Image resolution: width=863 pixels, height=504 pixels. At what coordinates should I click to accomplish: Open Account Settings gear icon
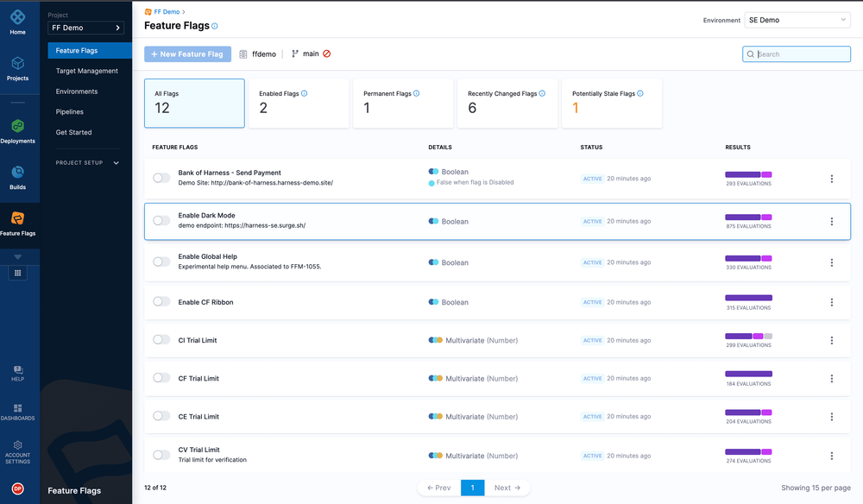[17, 444]
